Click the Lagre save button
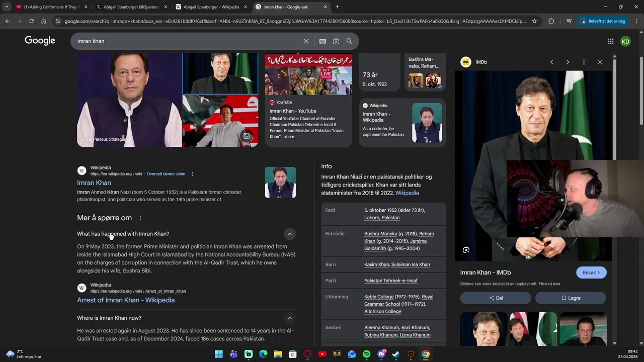This screenshot has width=644, height=362. tap(571, 298)
